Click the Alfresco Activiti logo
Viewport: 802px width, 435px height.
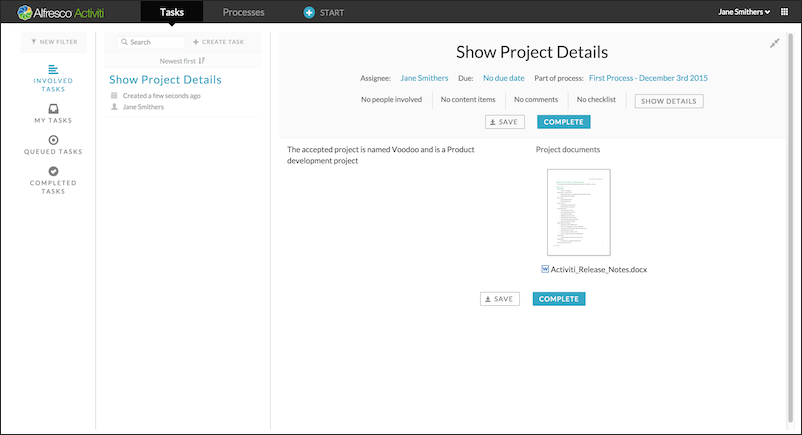tap(62, 12)
